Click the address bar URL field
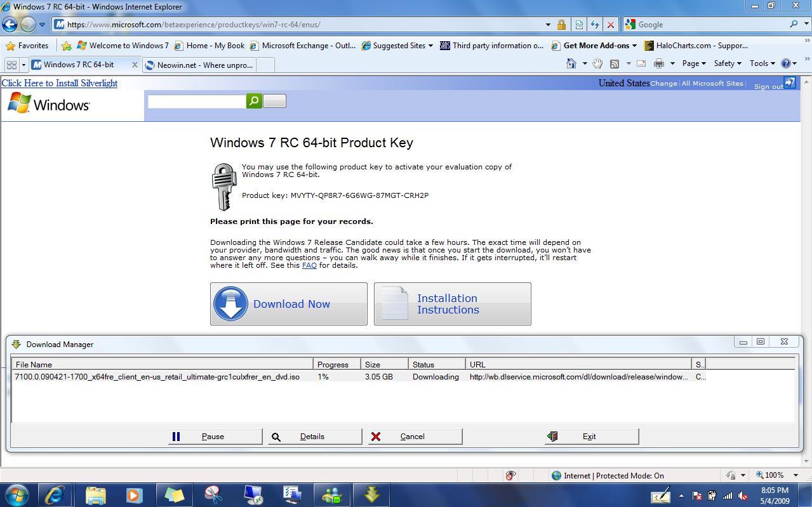The width and height of the screenshot is (812, 507). (298, 25)
